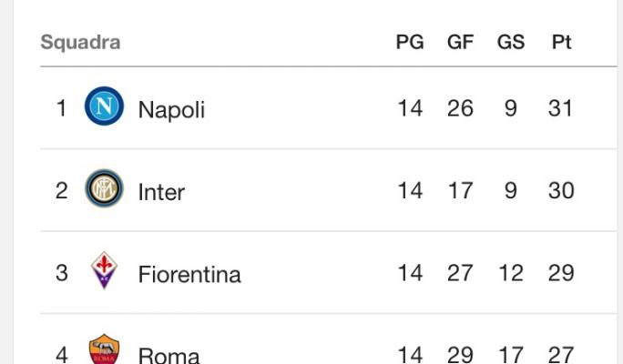Click Fiorentina's 27 goals scored value
This screenshot has height=364, width=623.
(x=460, y=273)
